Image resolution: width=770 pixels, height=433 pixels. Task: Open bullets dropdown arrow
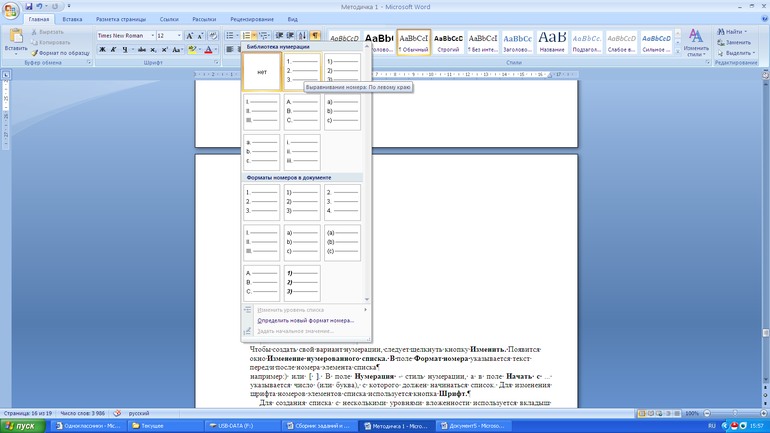[237, 36]
